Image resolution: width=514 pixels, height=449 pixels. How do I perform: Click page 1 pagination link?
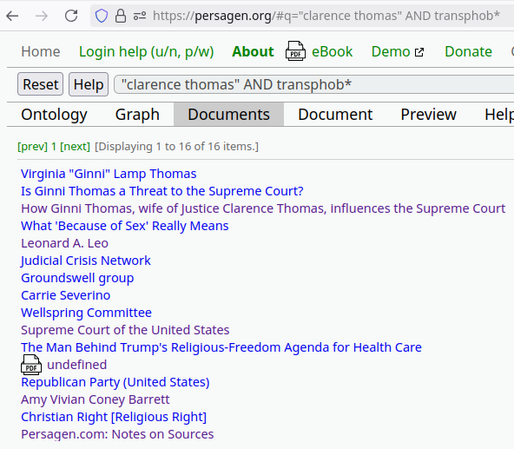tap(54, 146)
